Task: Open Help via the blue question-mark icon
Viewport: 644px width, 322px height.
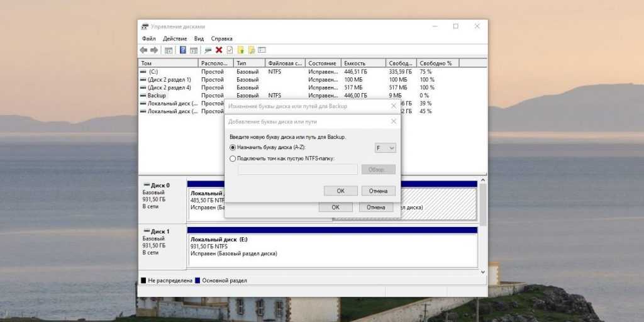Action: click(x=183, y=50)
